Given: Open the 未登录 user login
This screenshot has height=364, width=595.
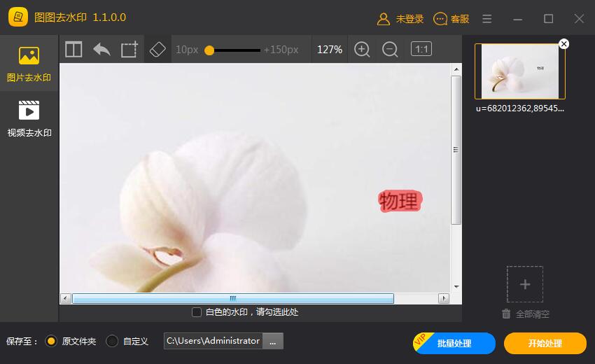Looking at the screenshot, I should (400, 19).
